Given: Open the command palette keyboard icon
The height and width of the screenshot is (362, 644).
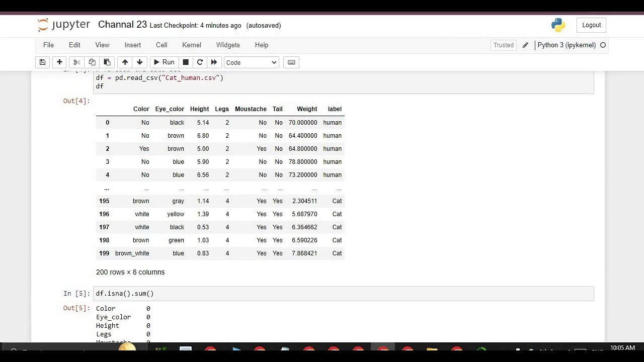Looking at the screenshot, I should (291, 62).
